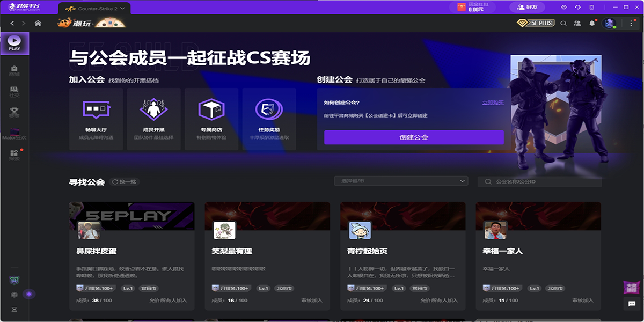Expand the Counter-Strike 2 game dropdown
This screenshot has height=322, width=644.
pos(94,8)
